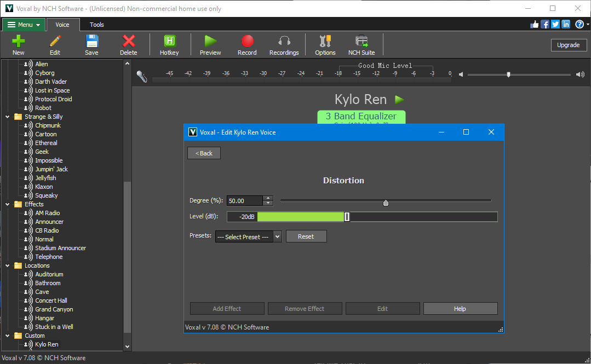Screen dimensions: 591x364
Task: Collapse the Custom folder
Action: [x=8, y=336]
